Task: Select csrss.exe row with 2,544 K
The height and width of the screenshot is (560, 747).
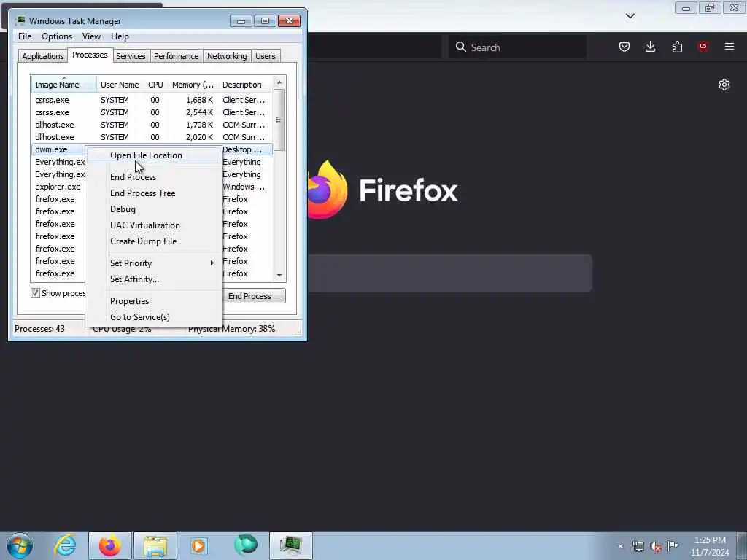Action: (x=152, y=112)
